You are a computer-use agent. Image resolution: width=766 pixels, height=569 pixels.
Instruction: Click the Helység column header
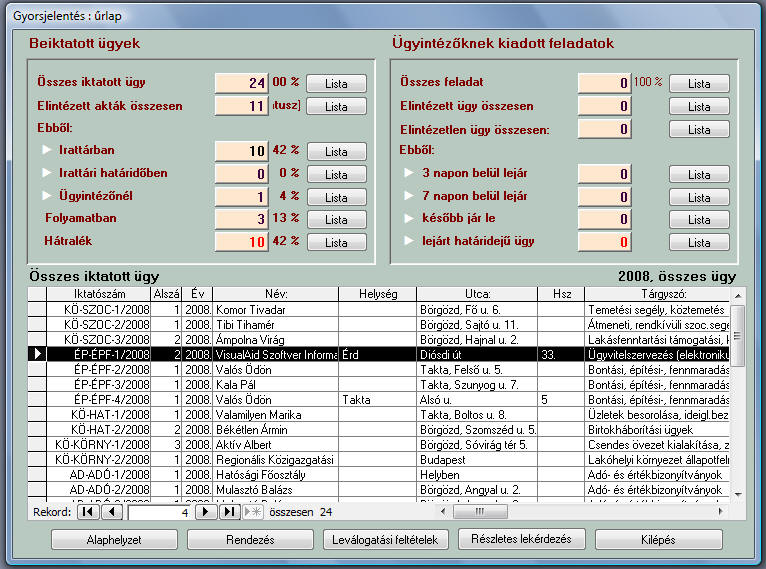[378, 294]
